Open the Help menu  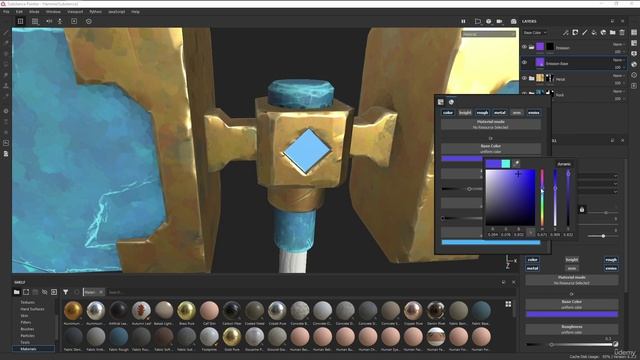pos(136,12)
